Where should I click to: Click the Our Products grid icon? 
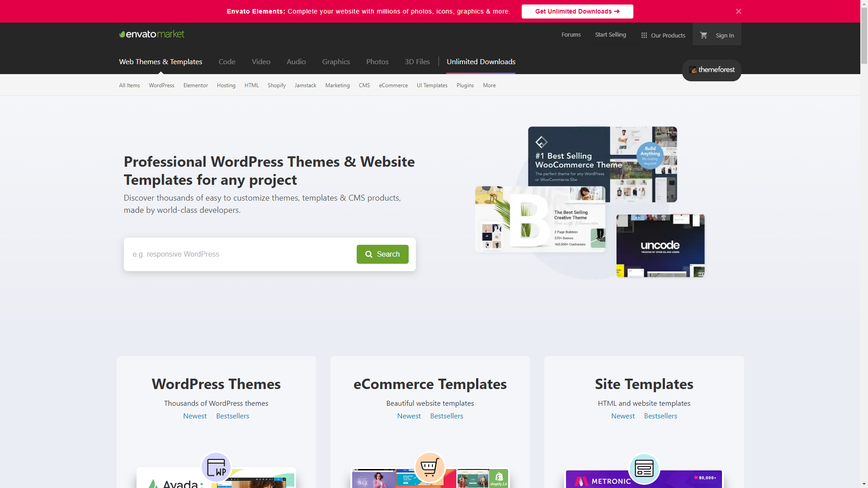pos(644,35)
